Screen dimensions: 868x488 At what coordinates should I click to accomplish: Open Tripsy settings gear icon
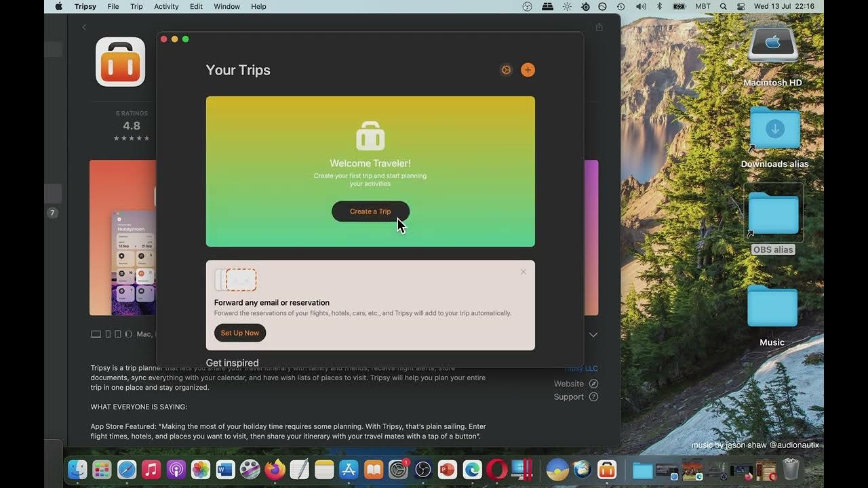(x=506, y=70)
